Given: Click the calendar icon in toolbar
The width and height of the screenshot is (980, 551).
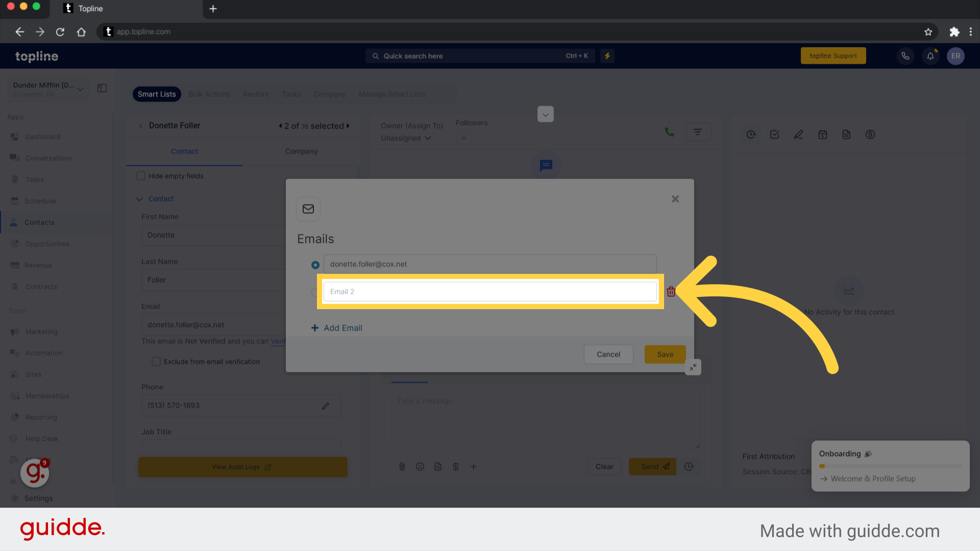Looking at the screenshot, I should pyautogui.click(x=822, y=135).
